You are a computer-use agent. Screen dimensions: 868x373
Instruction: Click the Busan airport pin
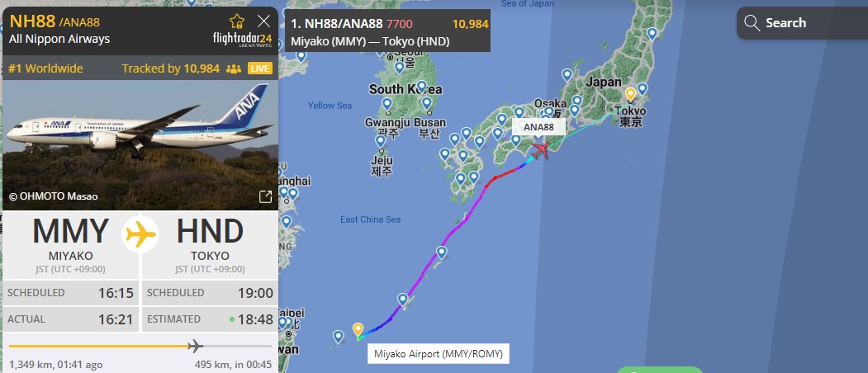(x=426, y=103)
